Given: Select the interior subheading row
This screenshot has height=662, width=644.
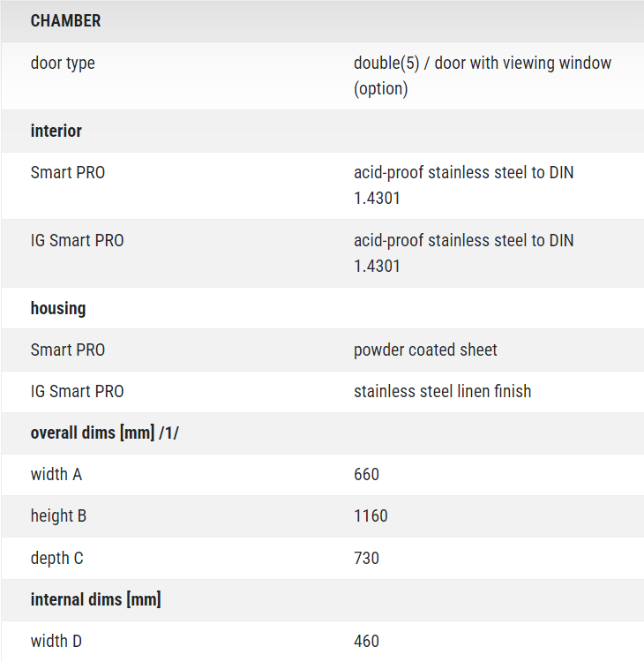Looking at the screenshot, I should (322, 131).
